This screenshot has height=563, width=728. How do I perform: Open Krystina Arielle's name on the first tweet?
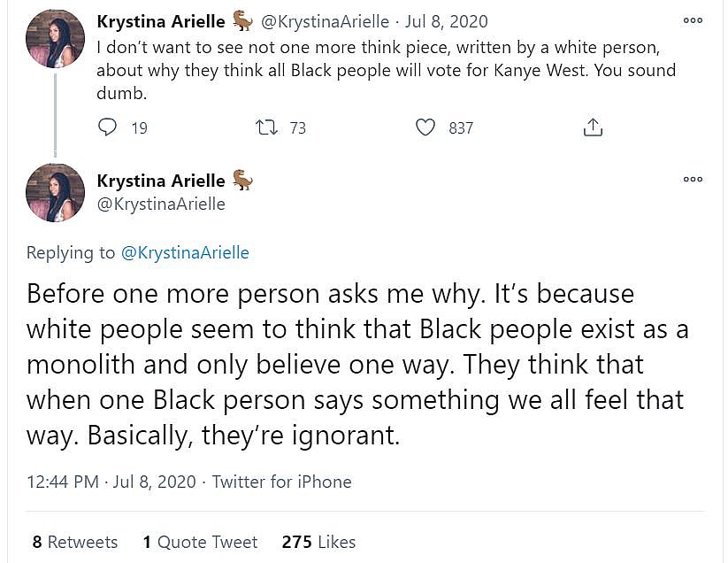[160, 21]
